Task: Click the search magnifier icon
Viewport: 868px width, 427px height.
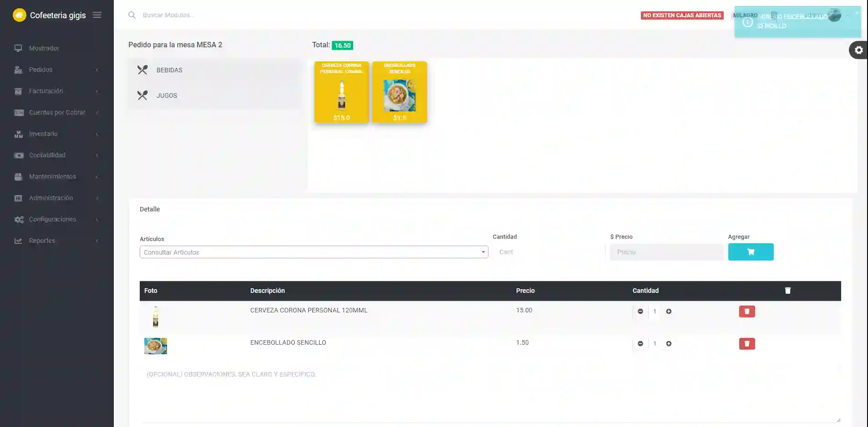Action: tap(132, 15)
